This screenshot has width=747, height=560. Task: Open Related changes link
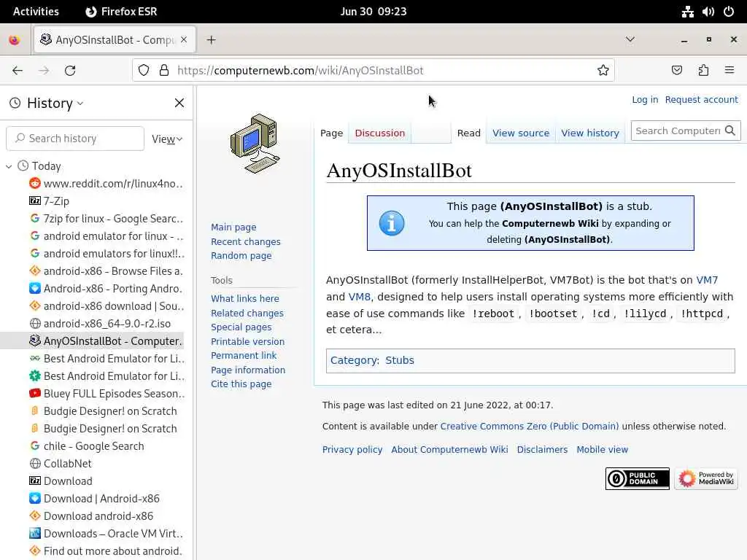(x=247, y=313)
